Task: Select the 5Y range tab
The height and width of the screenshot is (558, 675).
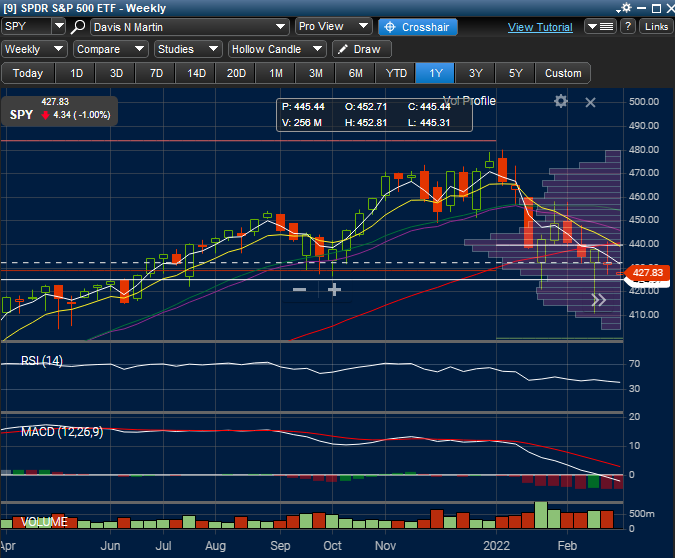Action: point(515,73)
